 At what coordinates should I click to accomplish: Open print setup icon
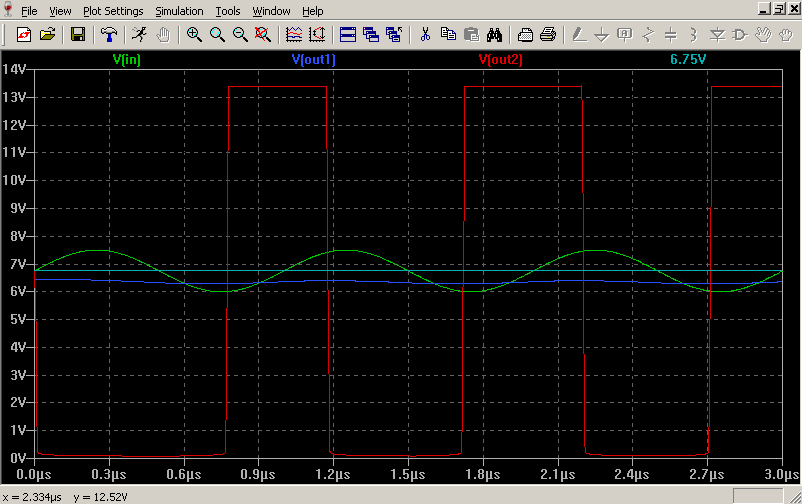[x=525, y=35]
